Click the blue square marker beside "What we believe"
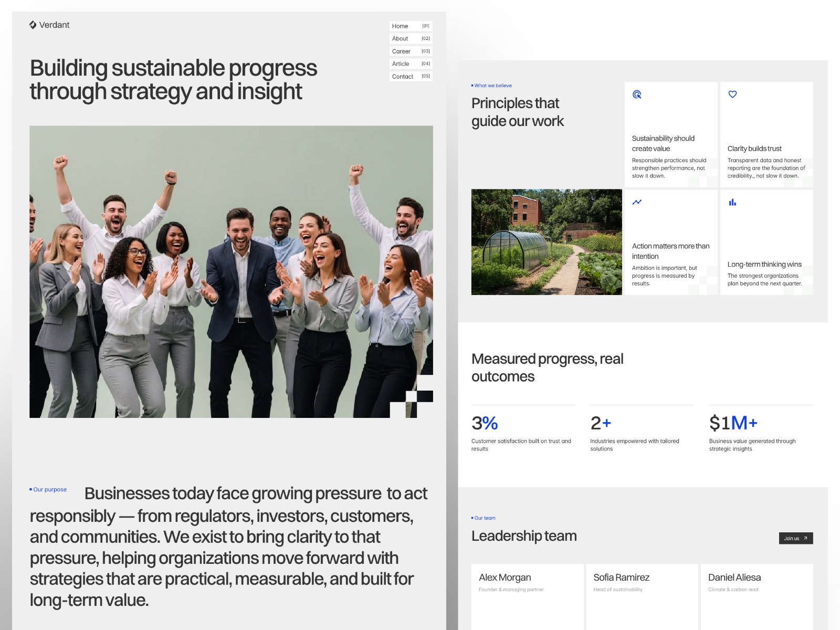 click(x=473, y=85)
